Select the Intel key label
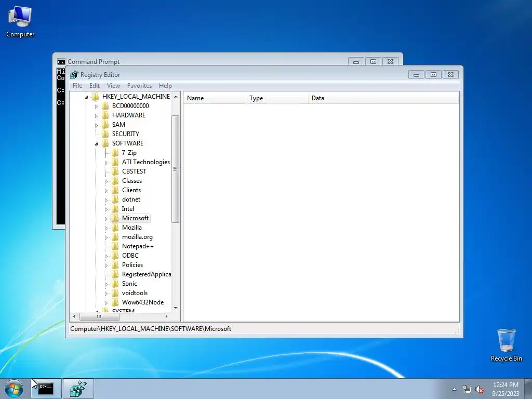 (x=128, y=209)
